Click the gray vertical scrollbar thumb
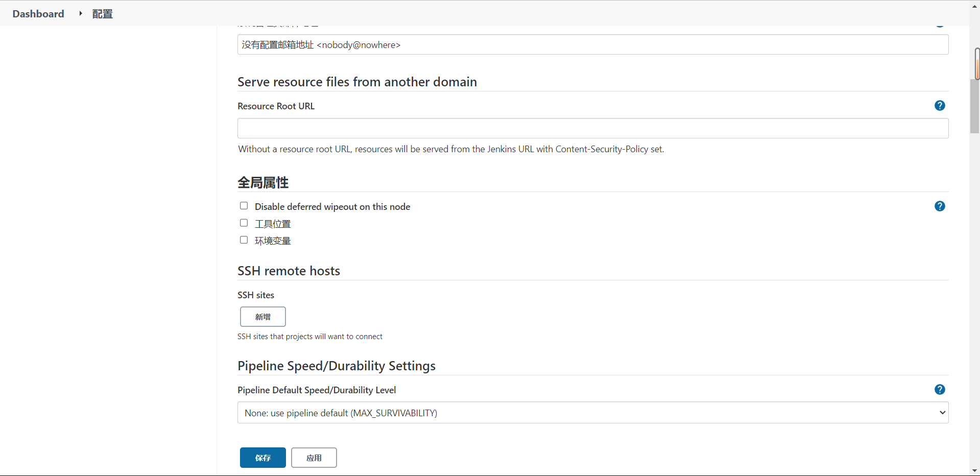The height and width of the screenshot is (476, 980). (974, 107)
